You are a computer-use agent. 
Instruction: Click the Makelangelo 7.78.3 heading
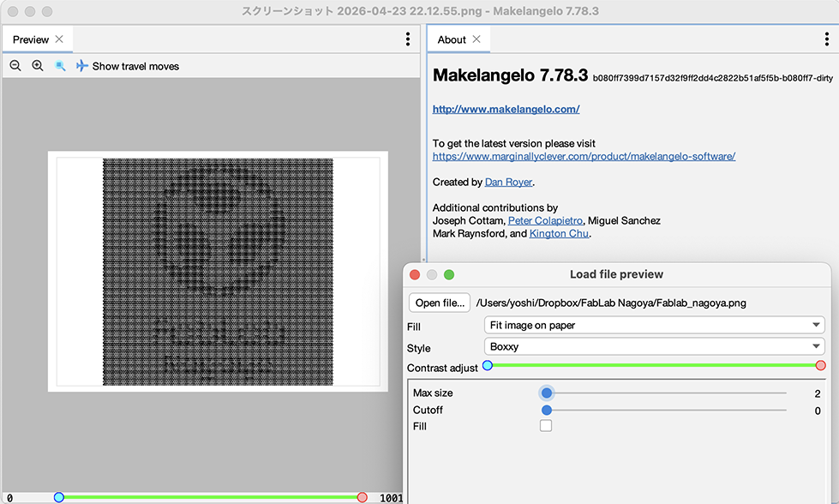click(x=510, y=75)
